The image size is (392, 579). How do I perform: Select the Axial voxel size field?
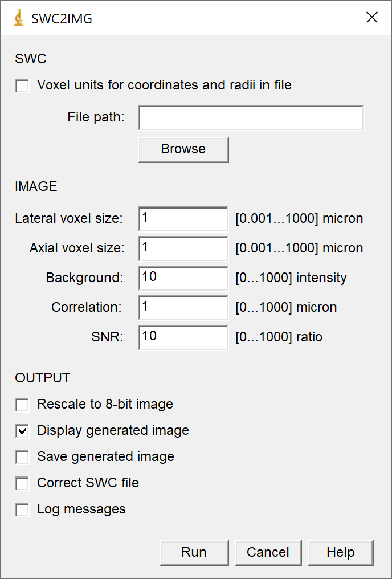click(x=182, y=248)
